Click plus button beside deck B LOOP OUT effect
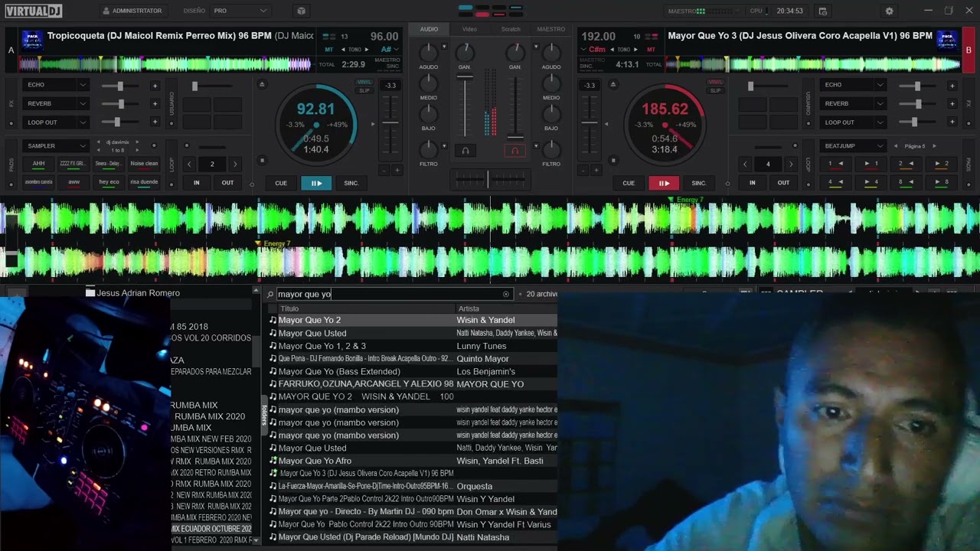The image size is (980, 551). pyautogui.click(x=952, y=122)
